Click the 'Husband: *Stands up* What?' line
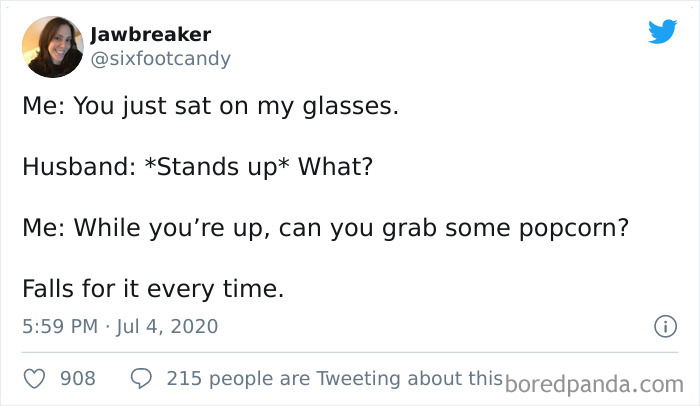 197,167
